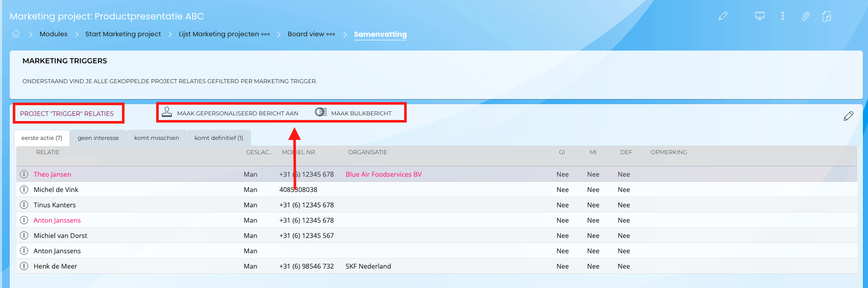Open info icon for Theo Jansen

(x=24, y=174)
